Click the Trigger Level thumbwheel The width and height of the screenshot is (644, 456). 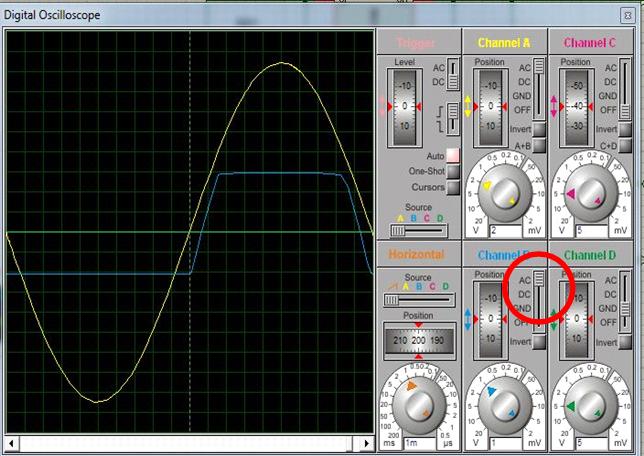[405, 107]
